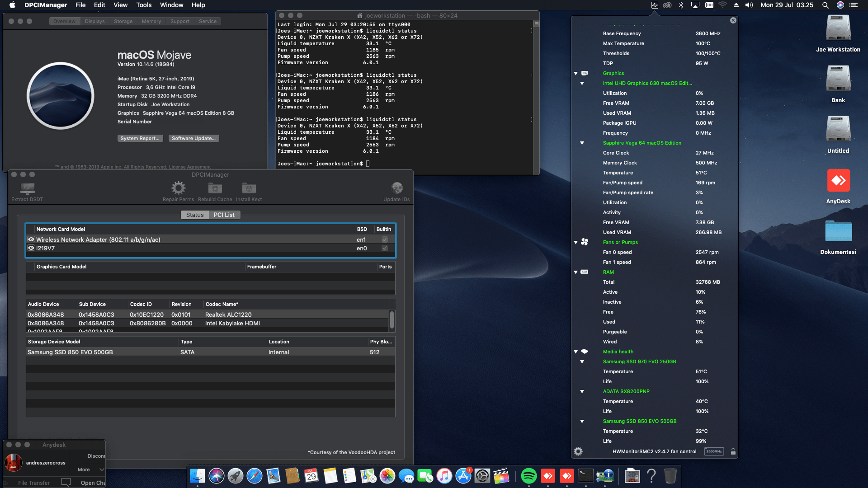Click the License Agreement link

pos(189,167)
